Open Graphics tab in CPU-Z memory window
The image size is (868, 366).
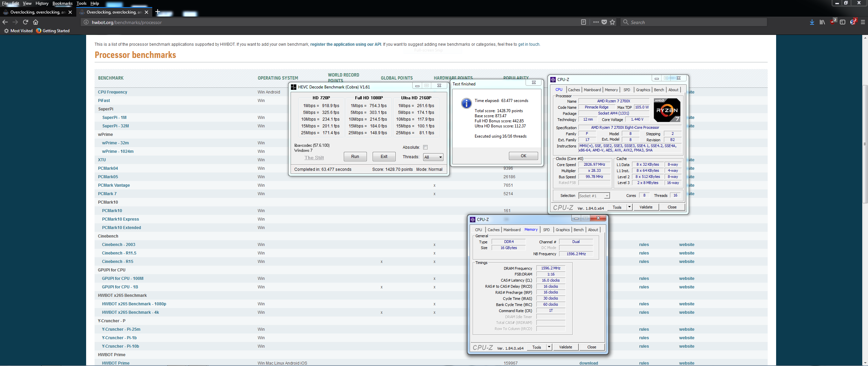pos(563,230)
